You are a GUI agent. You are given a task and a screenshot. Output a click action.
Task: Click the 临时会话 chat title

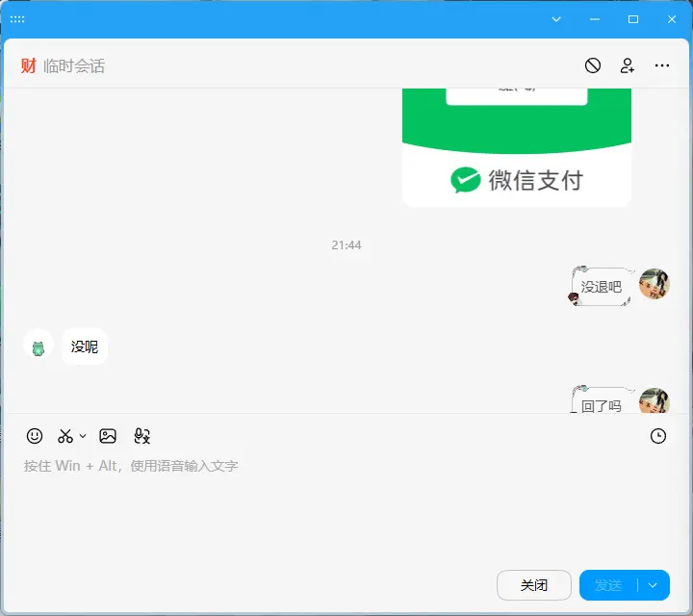[x=74, y=65]
